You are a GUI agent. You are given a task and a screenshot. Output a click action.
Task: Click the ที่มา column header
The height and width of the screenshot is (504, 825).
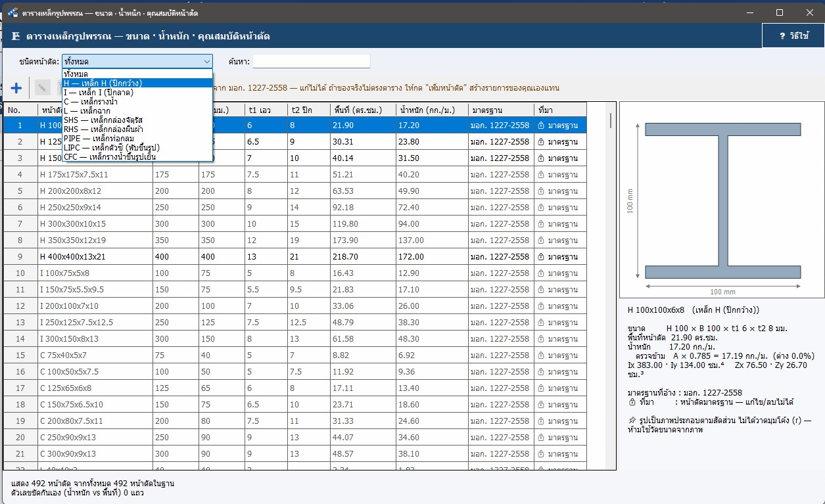[560, 109]
